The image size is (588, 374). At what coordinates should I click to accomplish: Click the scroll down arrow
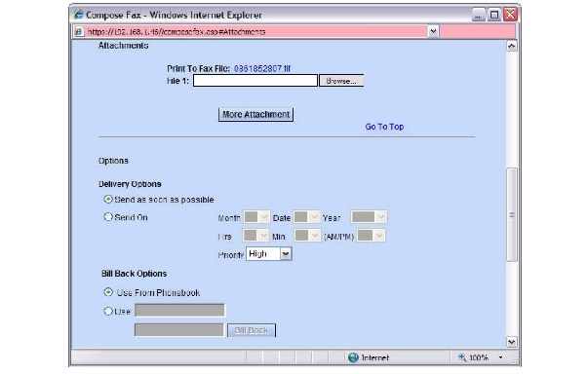pos(512,342)
